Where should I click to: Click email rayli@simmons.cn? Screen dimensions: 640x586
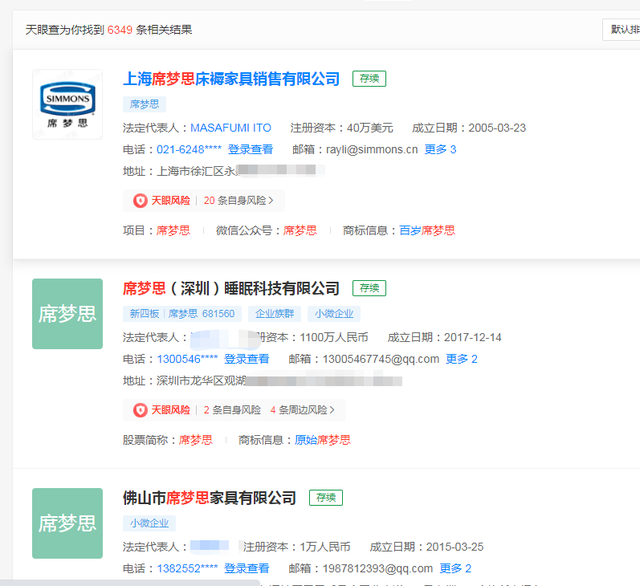point(372,150)
